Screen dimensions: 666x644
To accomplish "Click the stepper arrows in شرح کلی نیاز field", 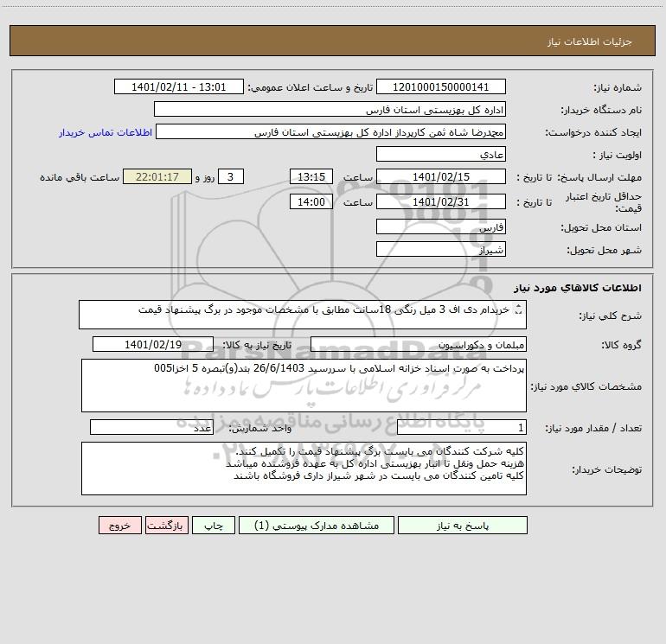I will 518,310.
